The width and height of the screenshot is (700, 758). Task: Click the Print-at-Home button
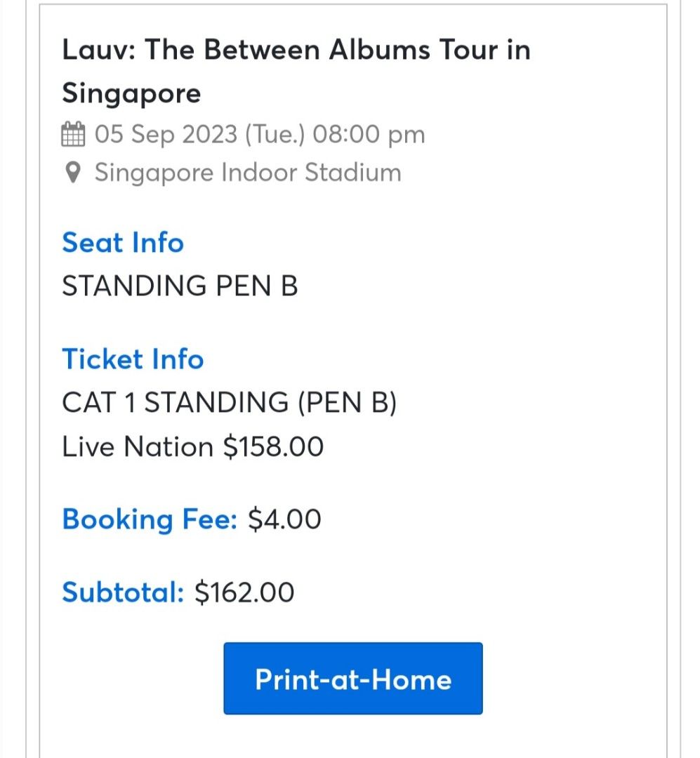(x=352, y=678)
